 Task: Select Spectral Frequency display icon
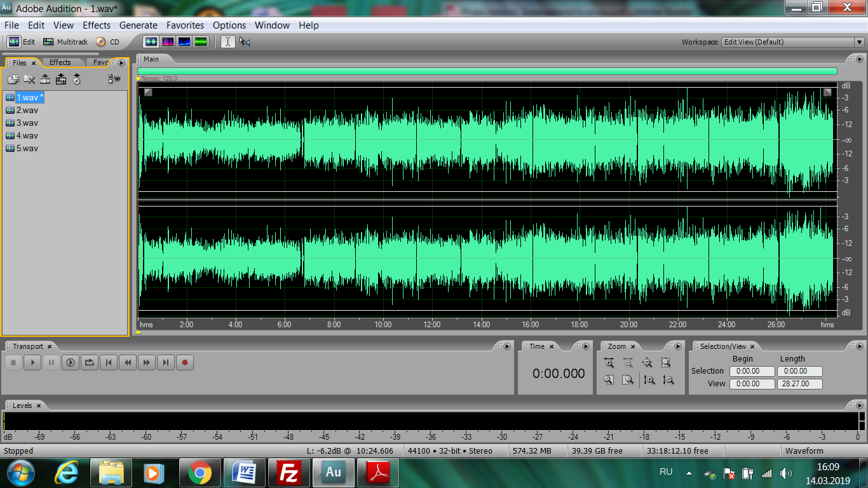point(168,42)
